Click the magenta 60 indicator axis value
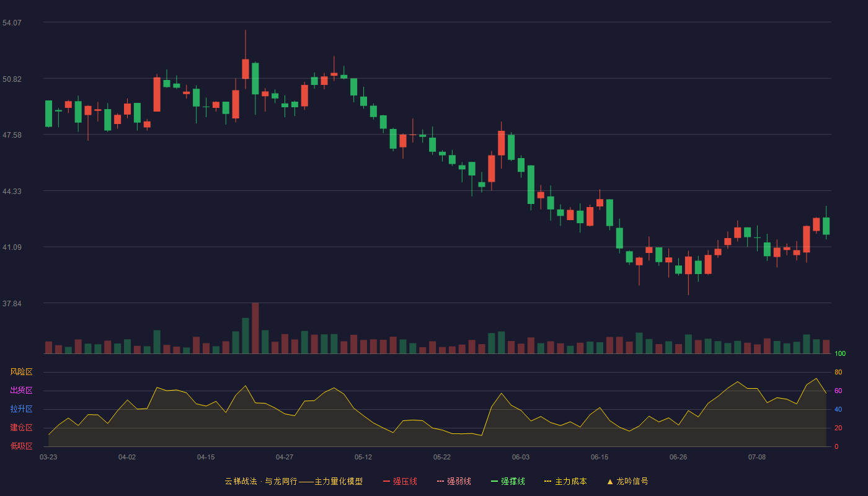The image size is (868, 496). pyautogui.click(x=838, y=391)
